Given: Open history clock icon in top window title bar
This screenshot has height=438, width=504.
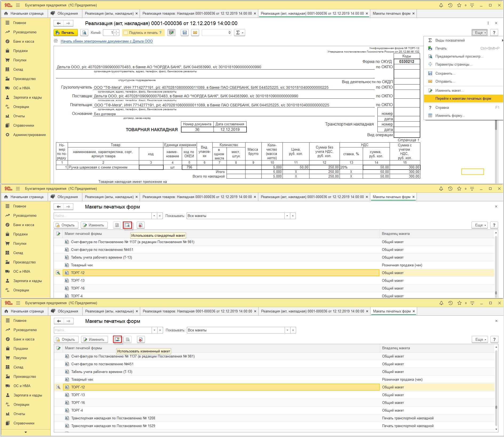Looking at the screenshot, I should [x=450, y=5].
